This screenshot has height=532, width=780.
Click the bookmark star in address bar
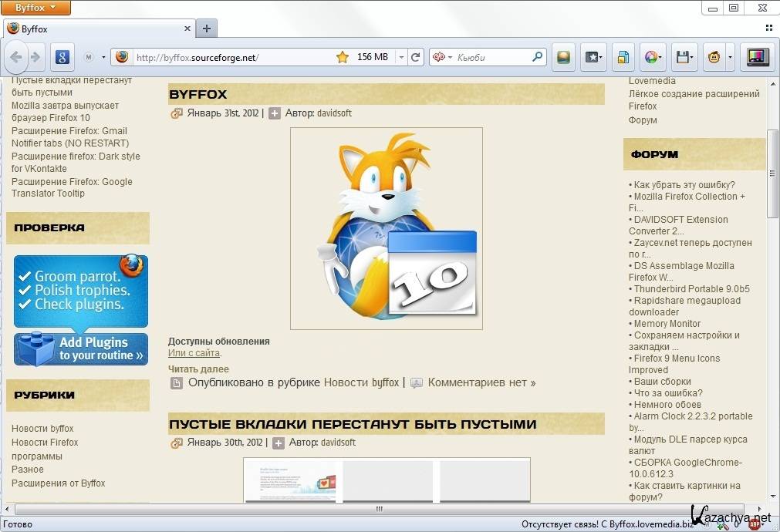[x=342, y=57]
